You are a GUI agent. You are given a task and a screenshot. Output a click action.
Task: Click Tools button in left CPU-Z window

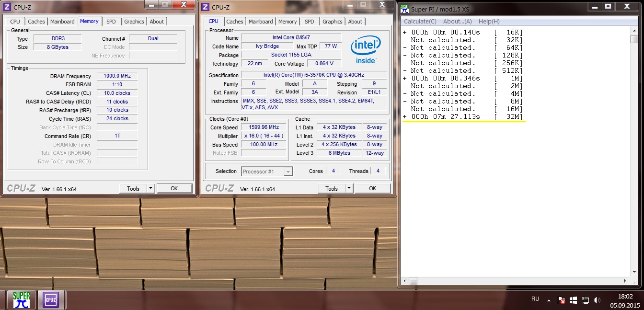pos(133,188)
